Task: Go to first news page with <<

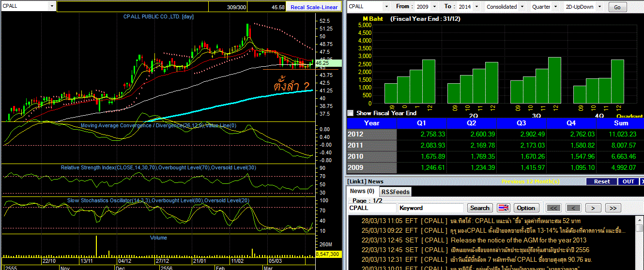Action: point(553,208)
